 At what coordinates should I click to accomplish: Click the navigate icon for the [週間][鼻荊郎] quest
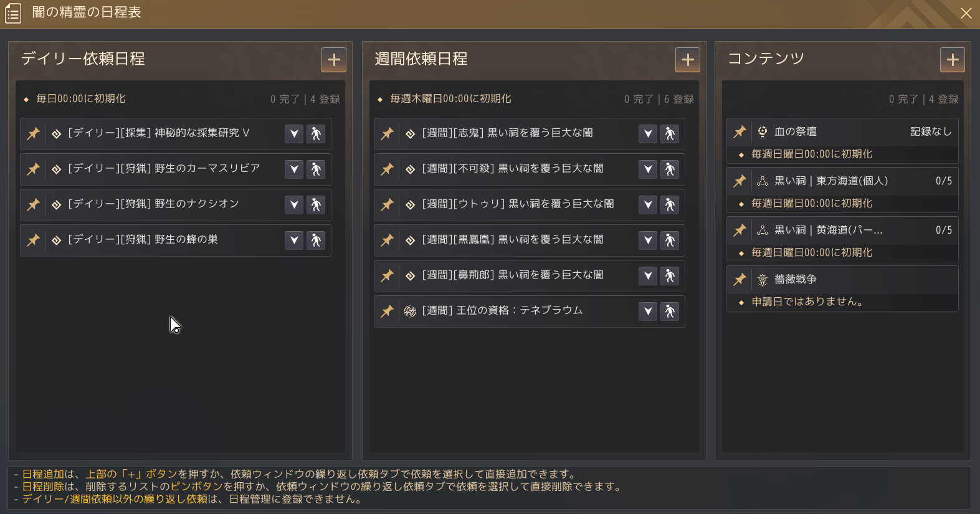670,276
